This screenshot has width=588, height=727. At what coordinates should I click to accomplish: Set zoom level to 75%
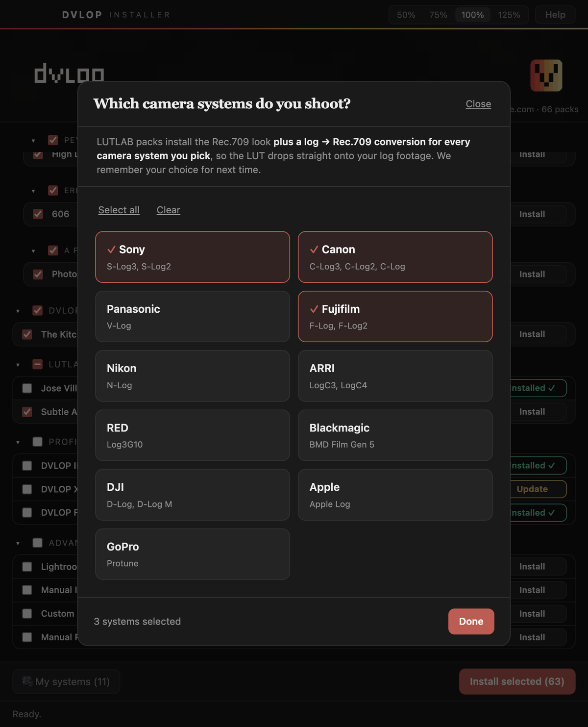click(438, 15)
